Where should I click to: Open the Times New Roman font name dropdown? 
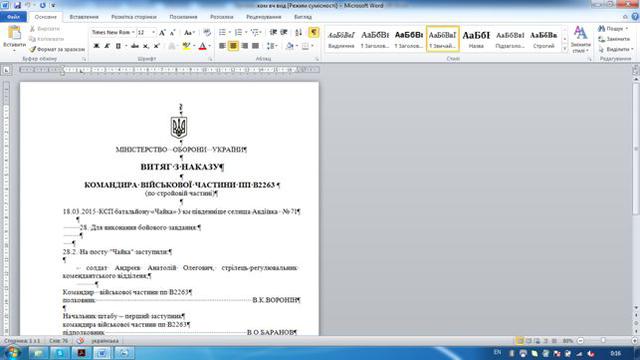pyautogui.click(x=133, y=32)
